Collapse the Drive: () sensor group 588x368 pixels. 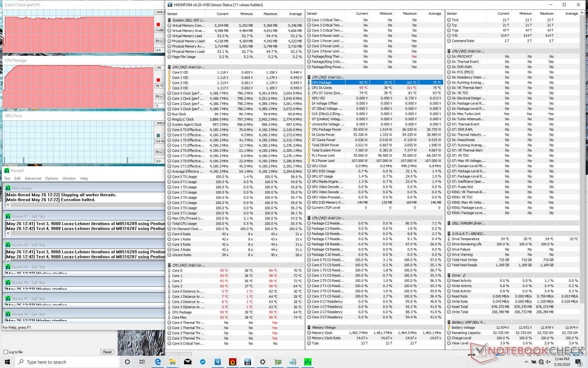click(449, 275)
